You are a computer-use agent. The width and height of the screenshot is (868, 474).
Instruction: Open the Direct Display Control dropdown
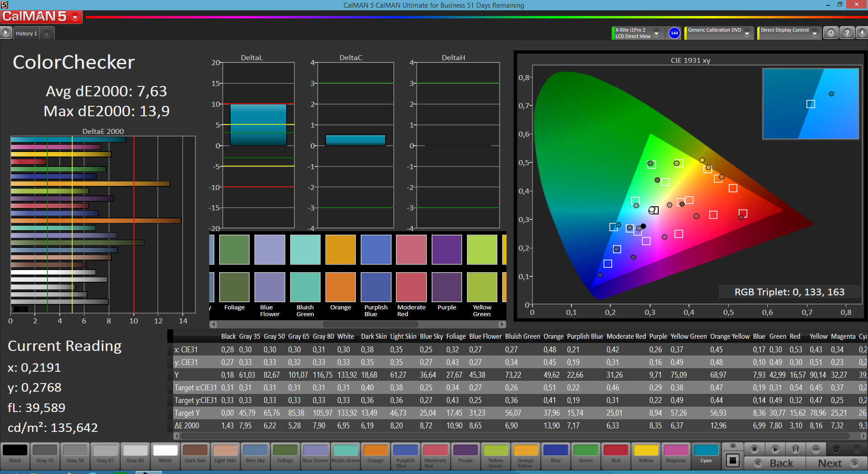pyautogui.click(x=814, y=33)
